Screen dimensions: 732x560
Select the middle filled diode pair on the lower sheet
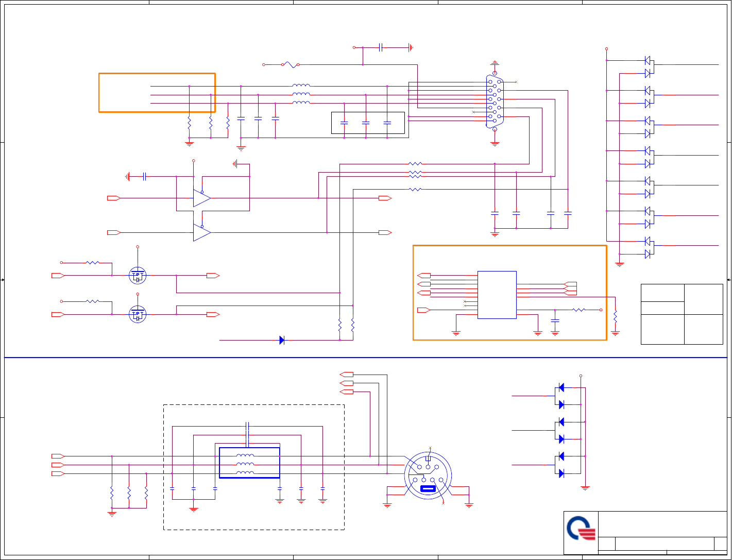pos(559,430)
